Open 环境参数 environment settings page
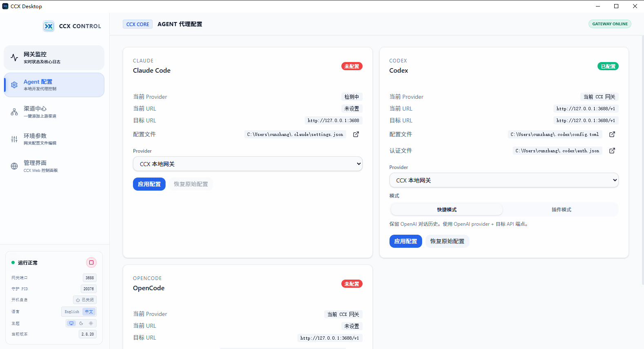This screenshot has height=349, width=644. click(54, 139)
